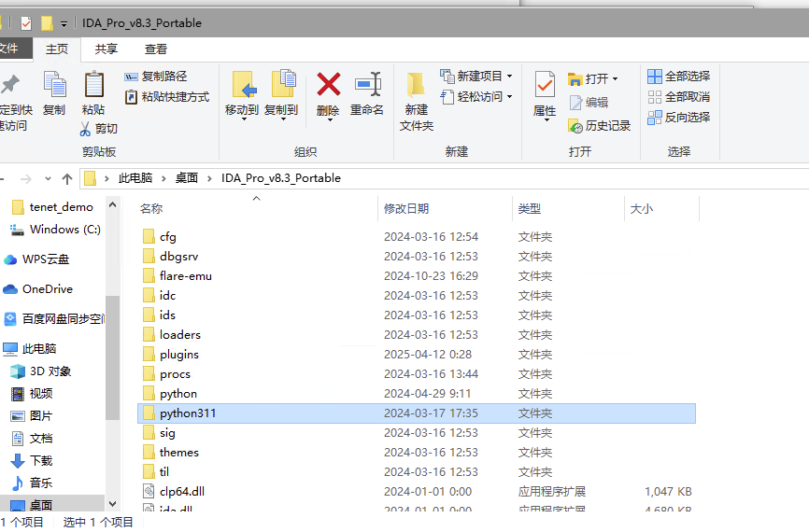
Task: Click Select none (全部取消)
Action: coord(678,97)
